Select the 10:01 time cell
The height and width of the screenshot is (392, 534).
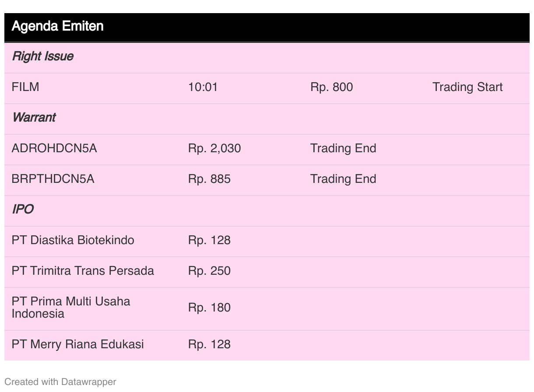coord(203,87)
